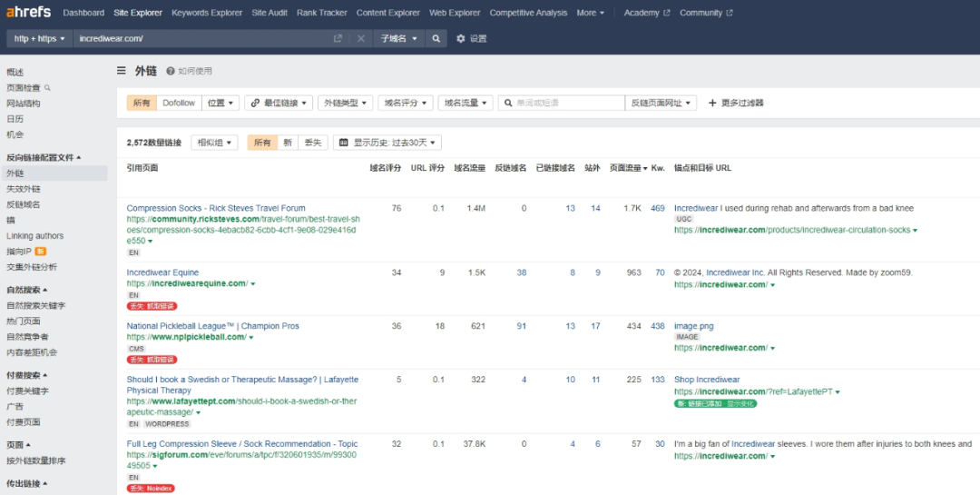
Task: Open the 域名流量 filter dropdown
Action: point(465,104)
